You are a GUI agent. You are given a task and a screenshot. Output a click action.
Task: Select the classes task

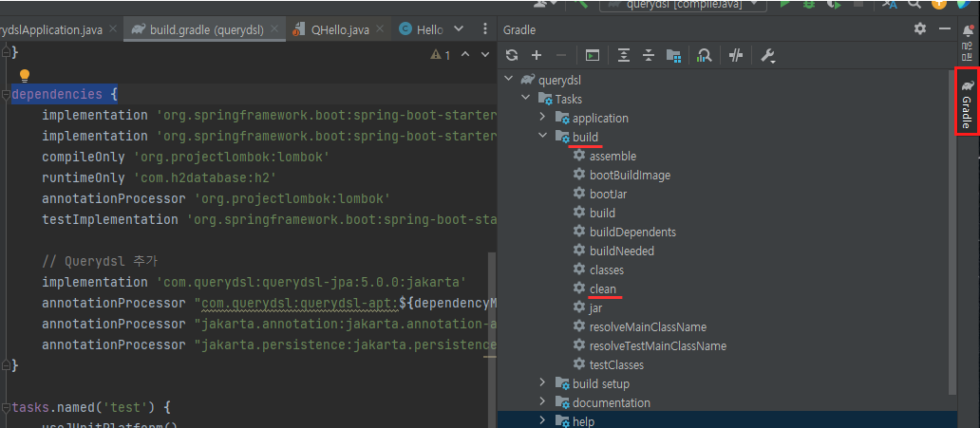click(x=606, y=270)
